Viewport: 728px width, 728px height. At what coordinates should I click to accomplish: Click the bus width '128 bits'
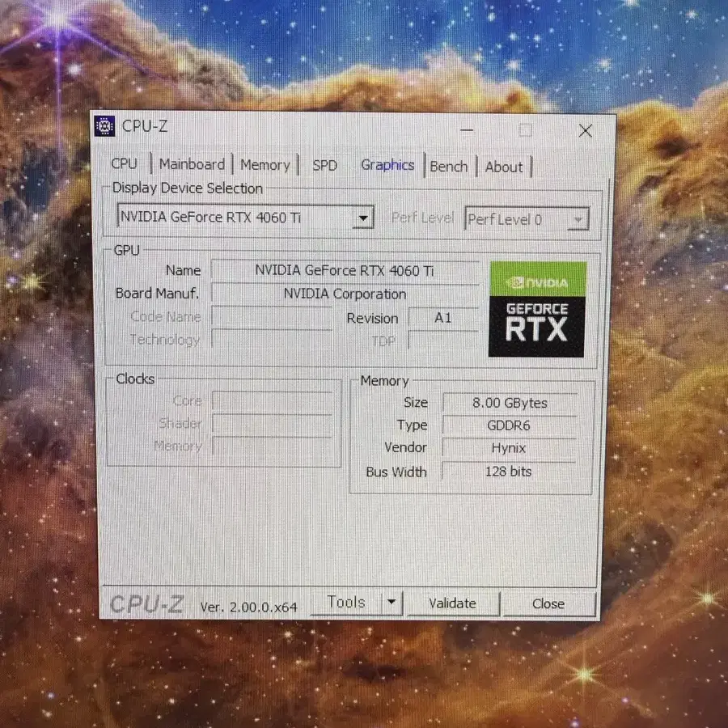point(509,472)
